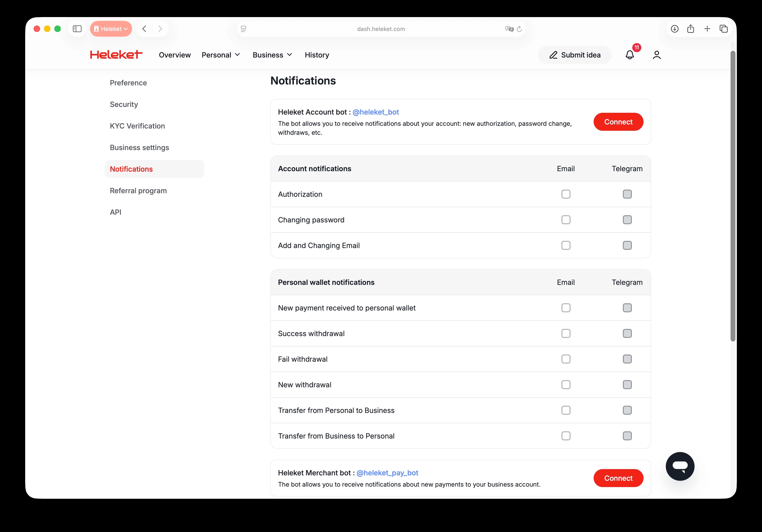This screenshot has width=762, height=532.
Task: Select Security in the settings sidebar
Action: [x=124, y=104]
